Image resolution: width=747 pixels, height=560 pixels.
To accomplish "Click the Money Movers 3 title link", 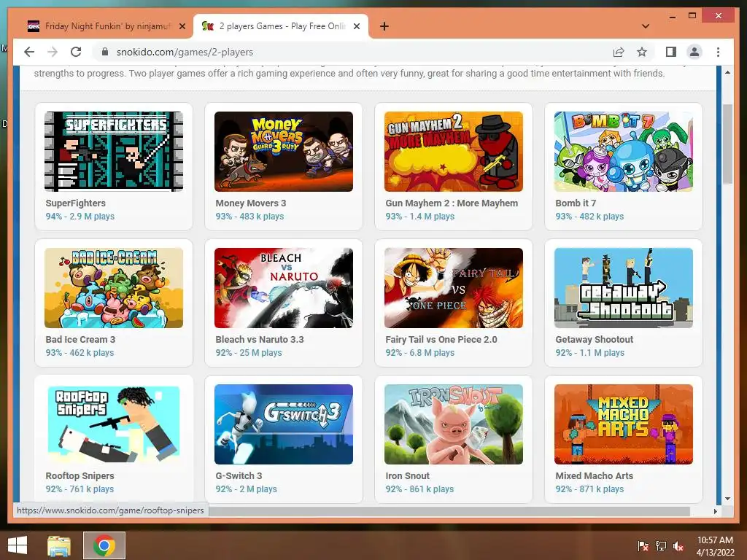I will [x=251, y=203].
